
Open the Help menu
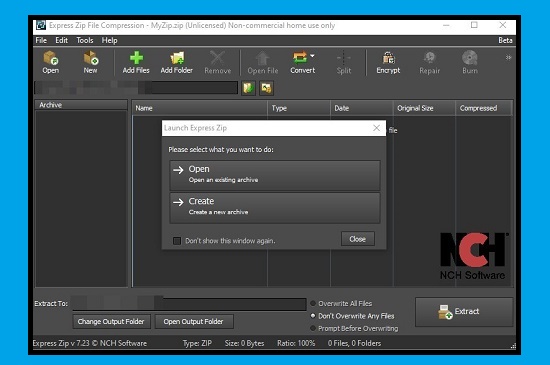tap(109, 40)
